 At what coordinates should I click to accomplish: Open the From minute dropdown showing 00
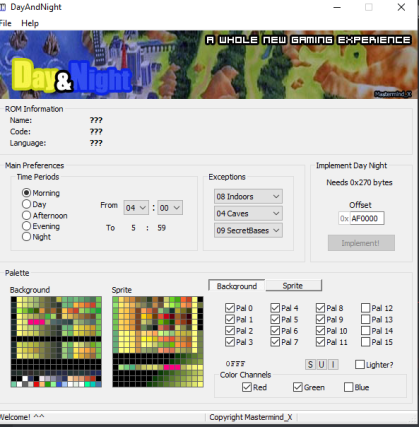170,208
